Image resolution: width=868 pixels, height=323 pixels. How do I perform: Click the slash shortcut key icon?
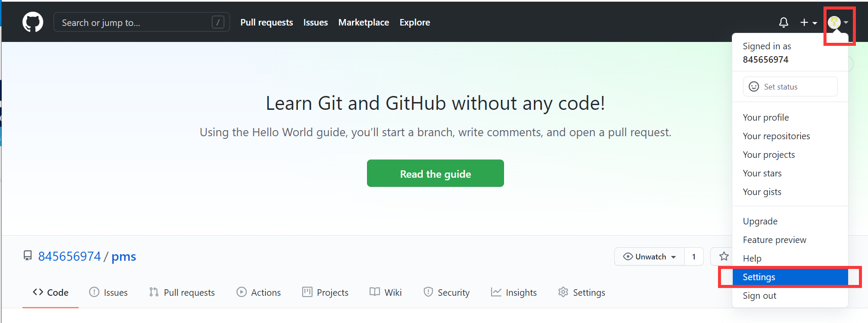point(218,22)
